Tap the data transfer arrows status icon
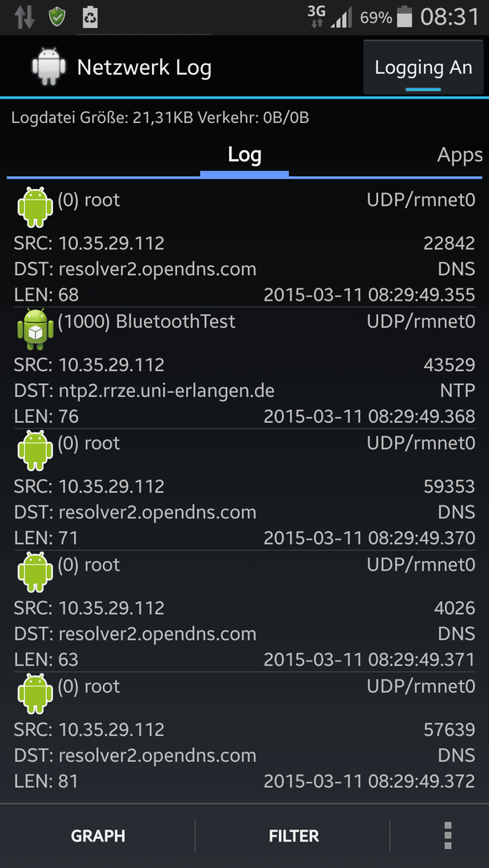 point(24,17)
